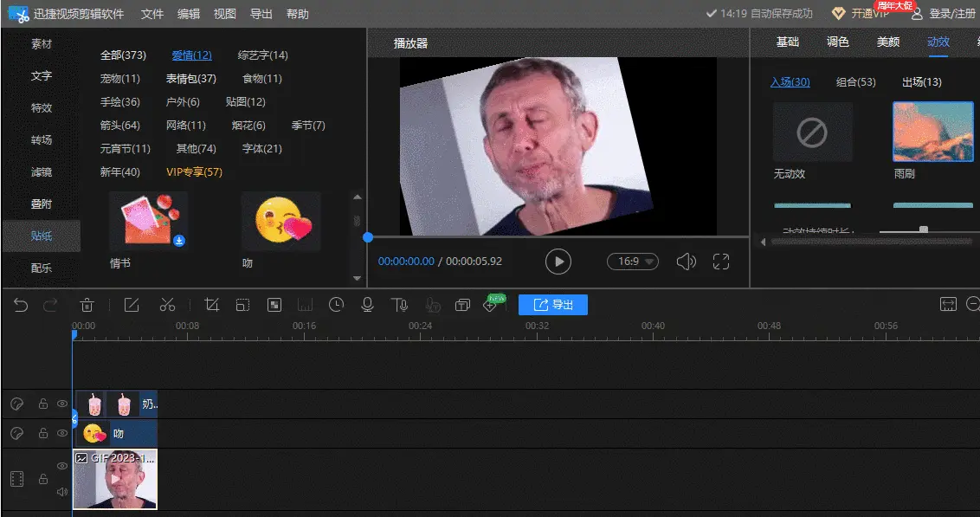Open the 帮助 menu
This screenshot has height=517, width=980.
pyautogui.click(x=298, y=14)
